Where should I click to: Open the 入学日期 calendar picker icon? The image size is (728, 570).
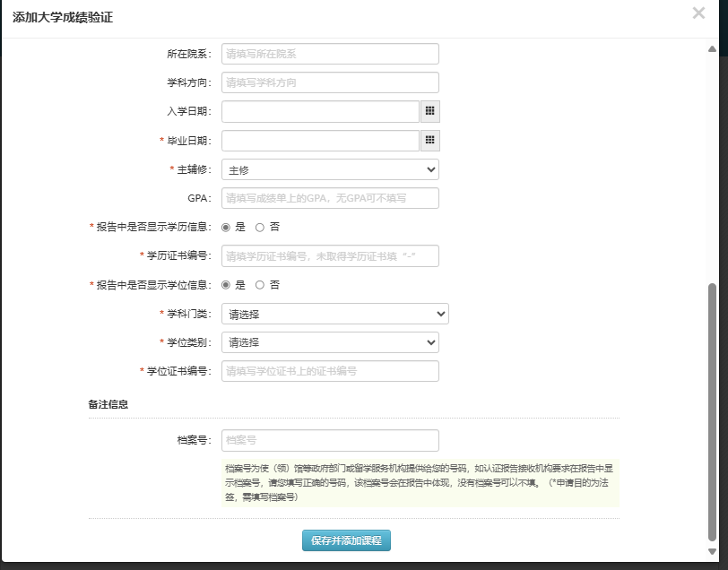click(x=429, y=111)
